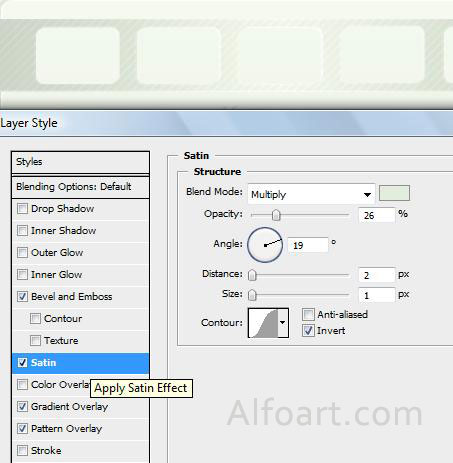Click the Contour curve thumbnail preview
The width and height of the screenshot is (453, 463).
(263, 323)
